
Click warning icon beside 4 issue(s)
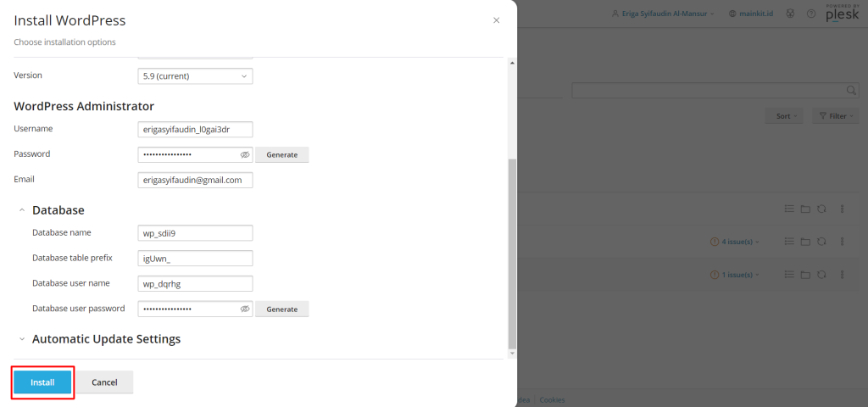(x=714, y=242)
